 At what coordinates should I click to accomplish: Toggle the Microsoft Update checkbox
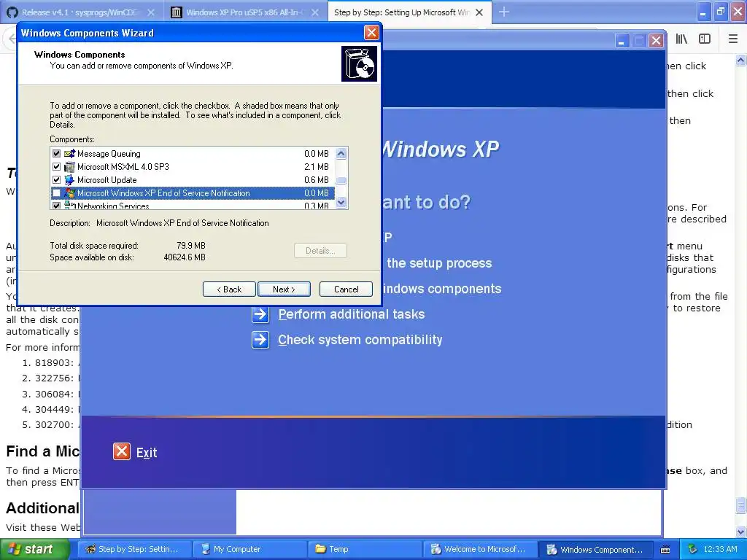click(57, 180)
